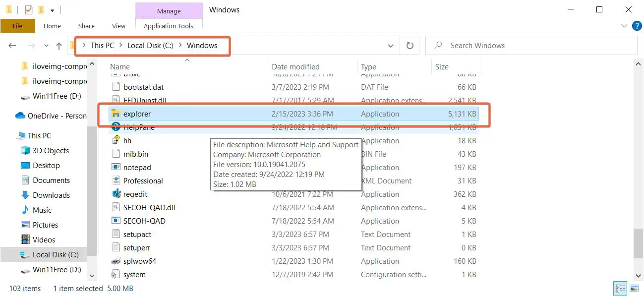The height and width of the screenshot is (296, 644).
Task: Click the system configuration file icon
Action: click(x=116, y=274)
